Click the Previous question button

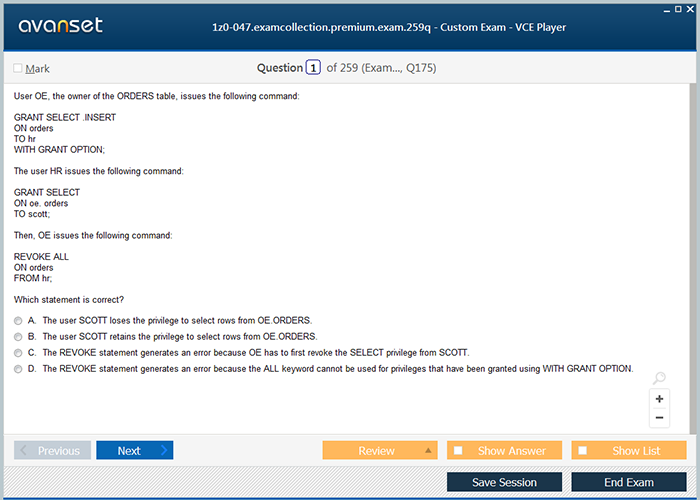(52, 451)
